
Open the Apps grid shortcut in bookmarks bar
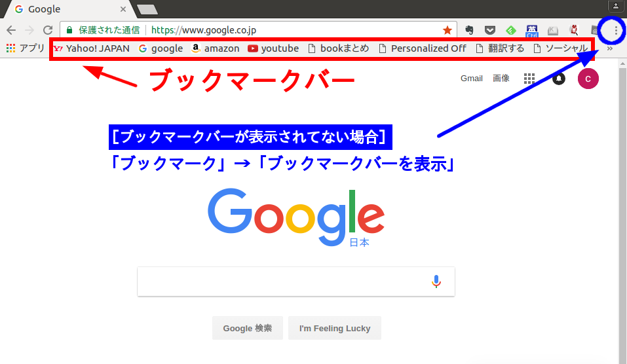pos(26,48)
